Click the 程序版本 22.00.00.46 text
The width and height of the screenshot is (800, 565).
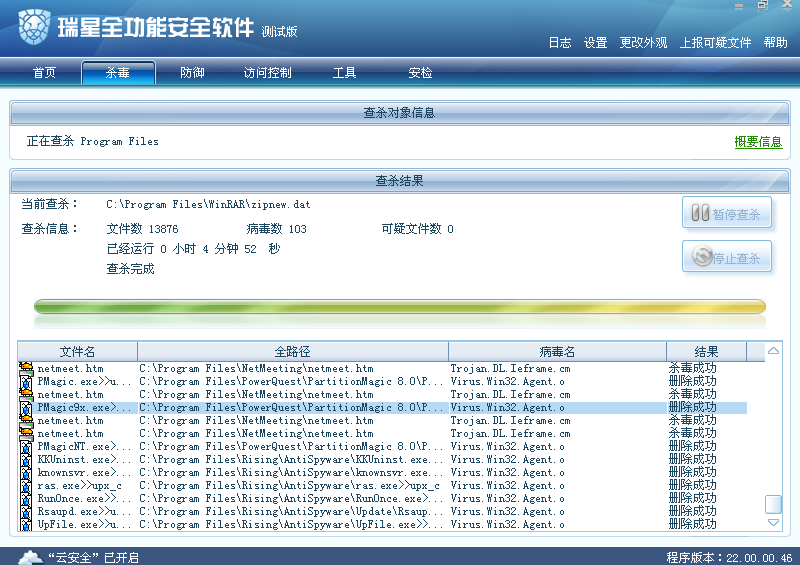coord(730,557)
